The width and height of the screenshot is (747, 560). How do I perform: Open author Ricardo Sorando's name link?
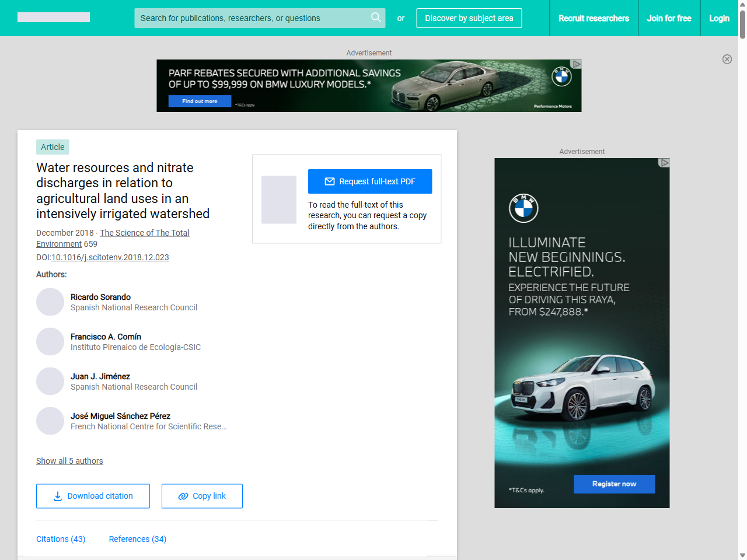click(100, 297)
